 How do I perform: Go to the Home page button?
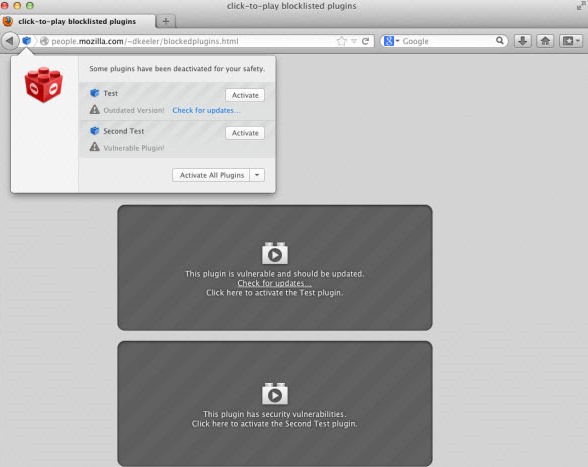pyautogui.click(x=545, y=41)
